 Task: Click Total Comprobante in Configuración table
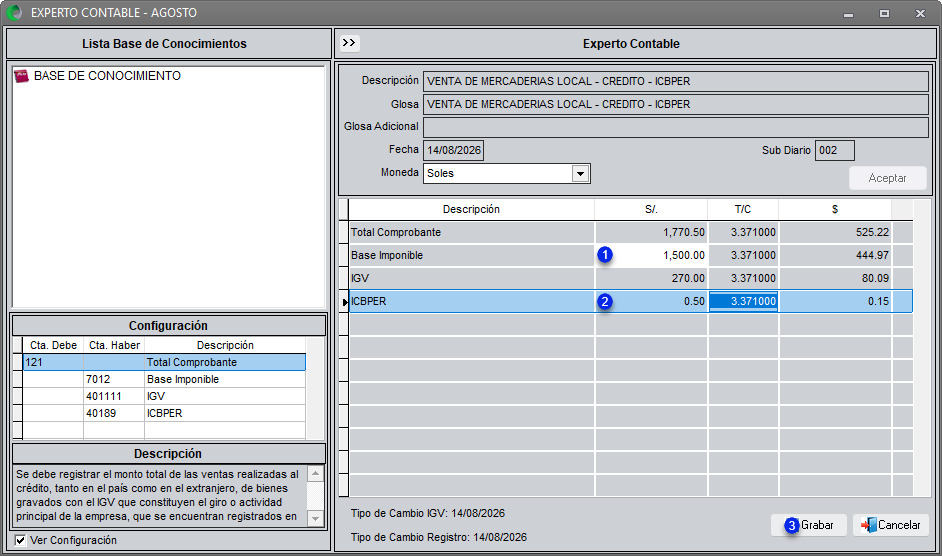[x=225, y=362]
